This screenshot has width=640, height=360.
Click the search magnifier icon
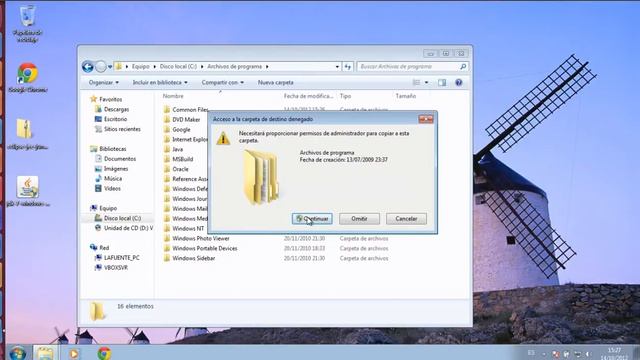point(463,67)
